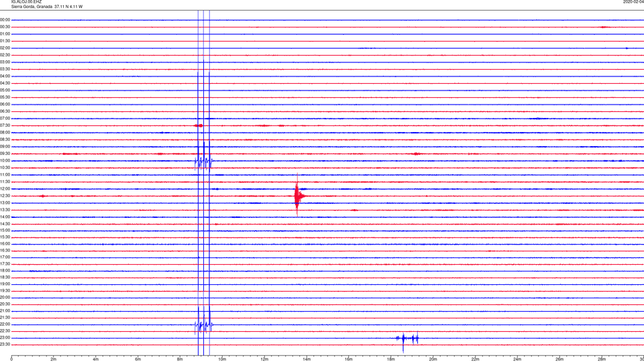Click the 22m tick label on minute axis
Image resolution: width=644 pixels, height=362 pixels.
[475, 359]
